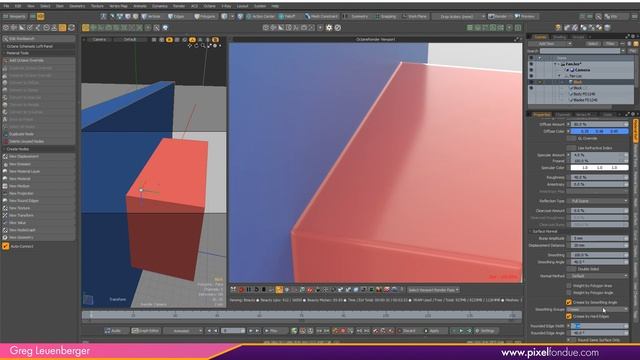This screenshot has height=360, width=640.
Task: Open the File menu
Action: [7, 6]
